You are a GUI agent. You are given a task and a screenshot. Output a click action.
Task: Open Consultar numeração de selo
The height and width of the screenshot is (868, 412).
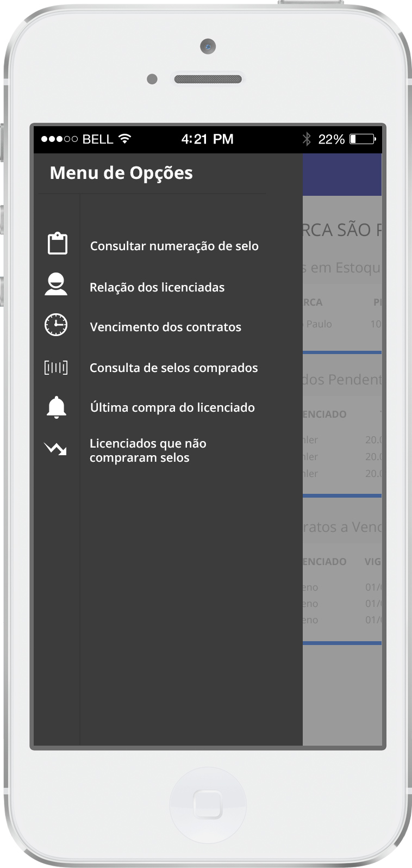174,246
